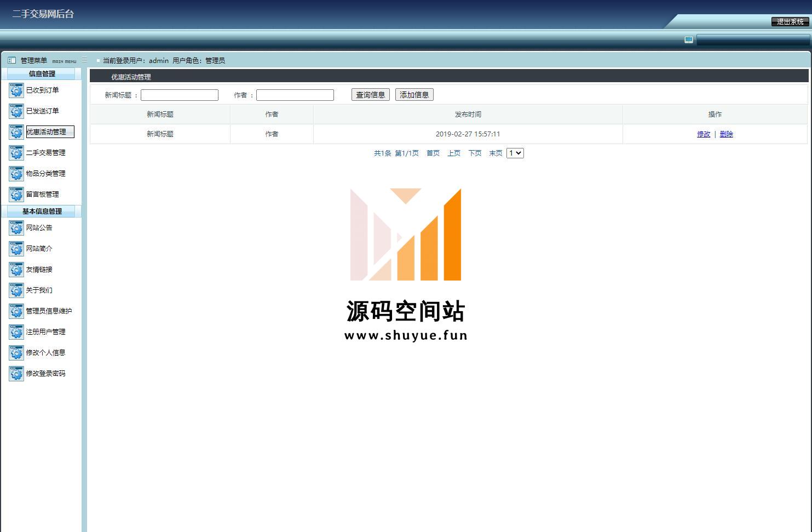Go to 注册用户管理
Image resolution: width=812 pixels, height=532 pixels.
45,331
